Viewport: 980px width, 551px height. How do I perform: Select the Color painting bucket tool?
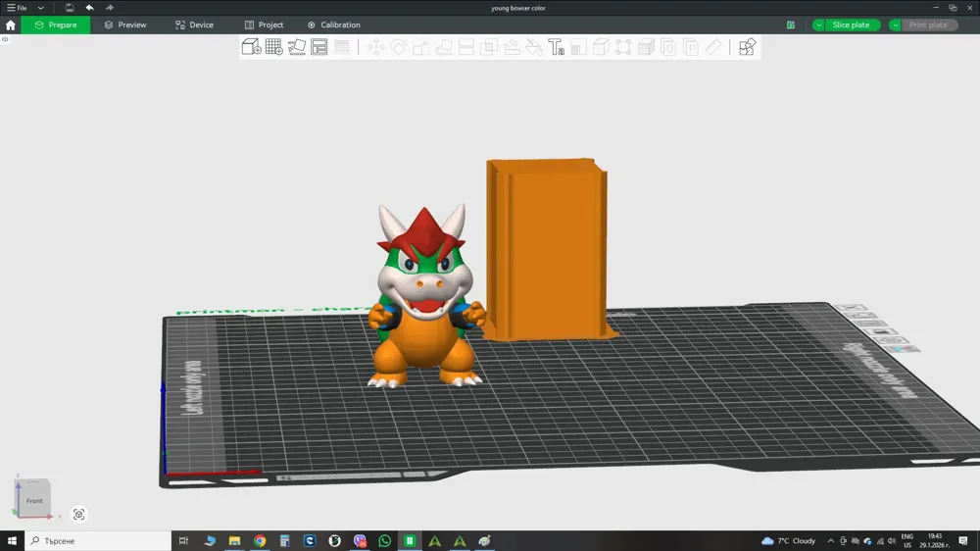(534, 47)
